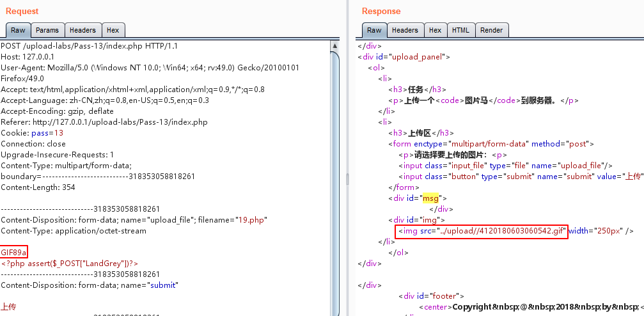644x316 pixels.
Task: Click the filename "19.php" value
Action: pos(251,220)
